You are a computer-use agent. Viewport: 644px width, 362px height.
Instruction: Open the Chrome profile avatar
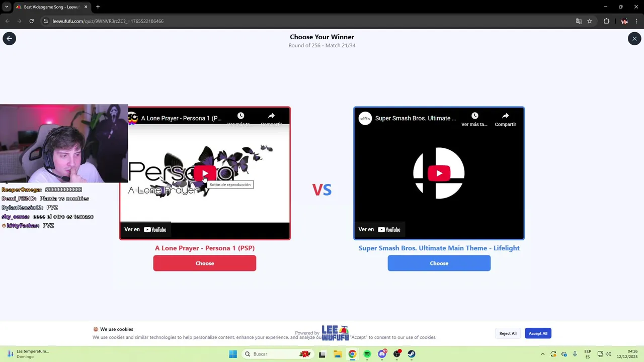point(624,21)
